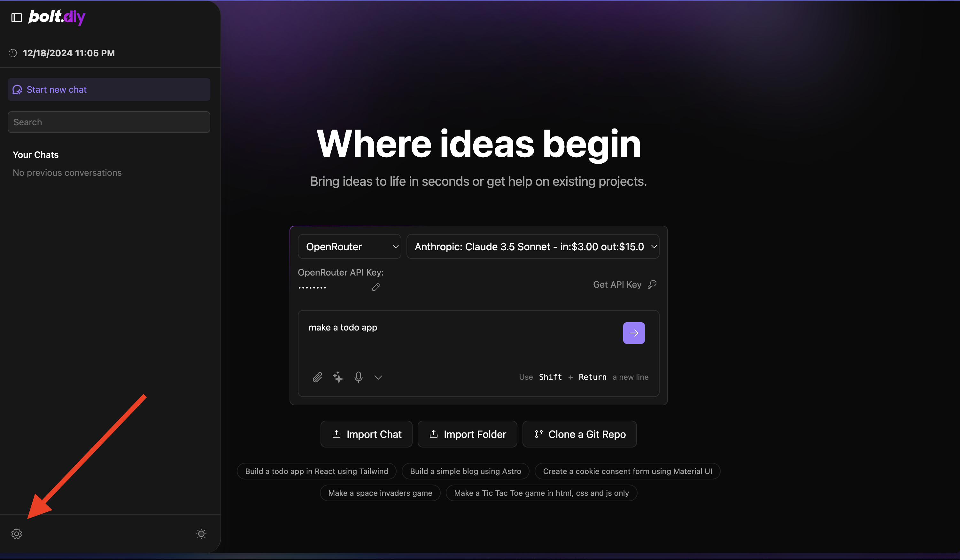Click the enhance/sparkle icon
Viewport: 960px width, 560px height.
point(338,377)
